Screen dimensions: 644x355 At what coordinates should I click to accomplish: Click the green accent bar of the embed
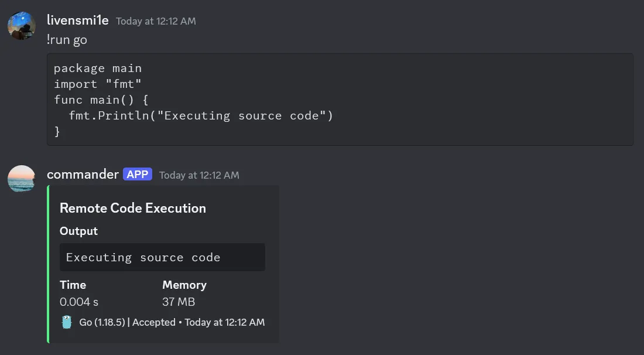(49, 264)
